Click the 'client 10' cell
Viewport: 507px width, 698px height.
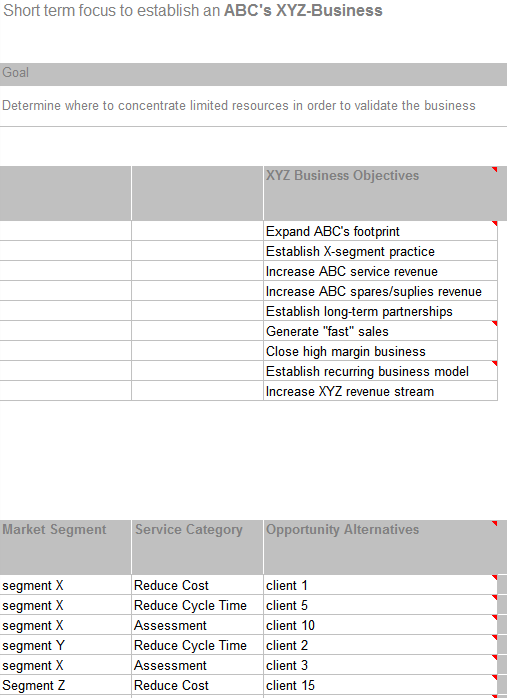click(381, 625)
